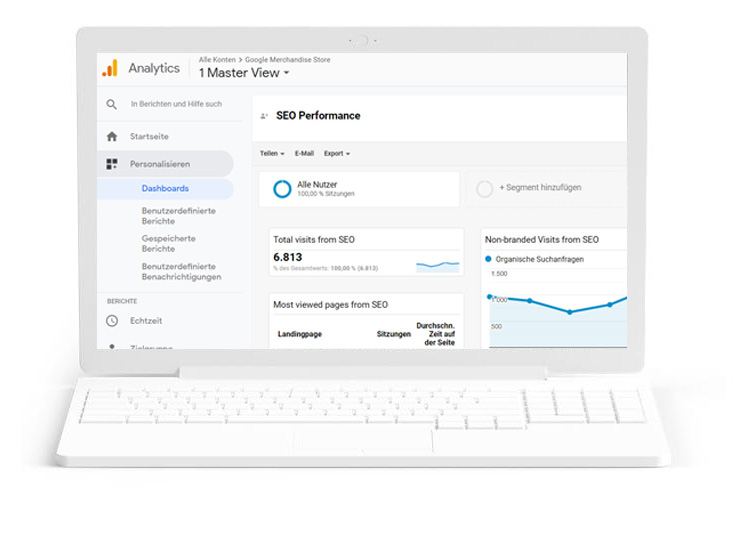739x548 pixels.
Task: Click the Total visits from SEO title
Action: pos(314,239)
